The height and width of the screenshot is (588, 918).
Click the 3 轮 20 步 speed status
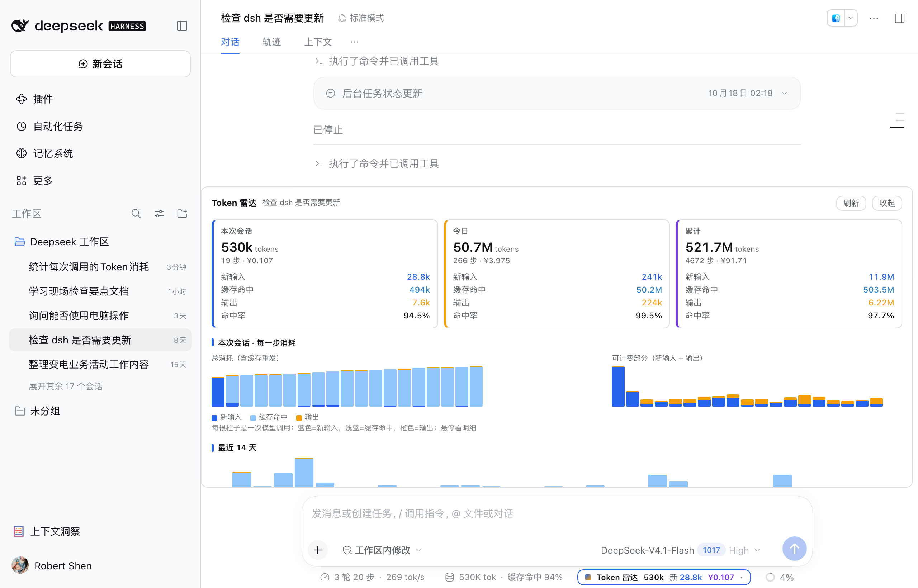pyautogui.click(x=372, y=577)
